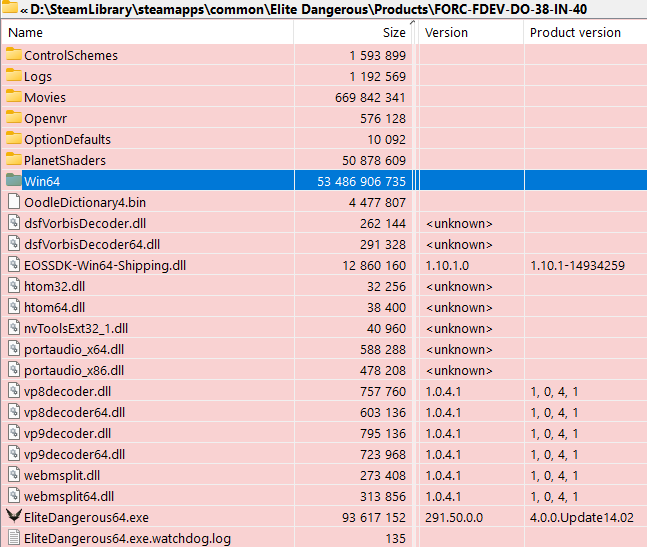Screen dimensions: 647x547
Task: Click product version of vp8decoder.dll row
Action: pyautogui.click(x=554, y=391)
